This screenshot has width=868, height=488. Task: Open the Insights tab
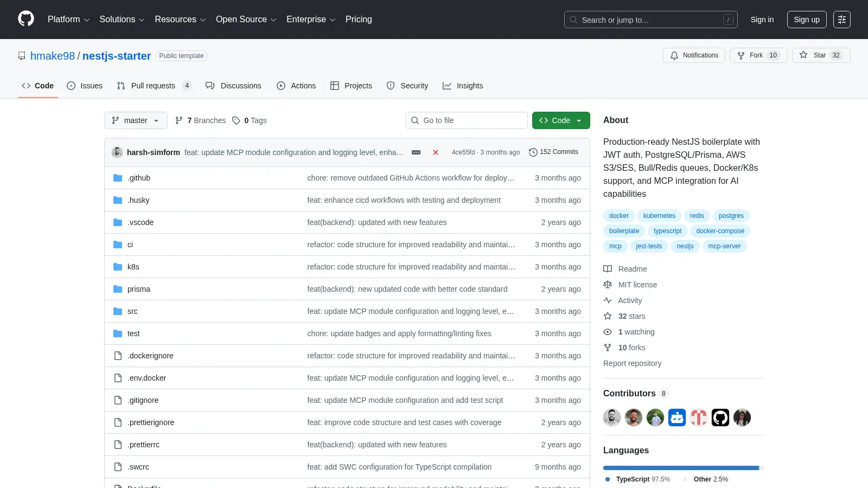[x=463, y=86]
